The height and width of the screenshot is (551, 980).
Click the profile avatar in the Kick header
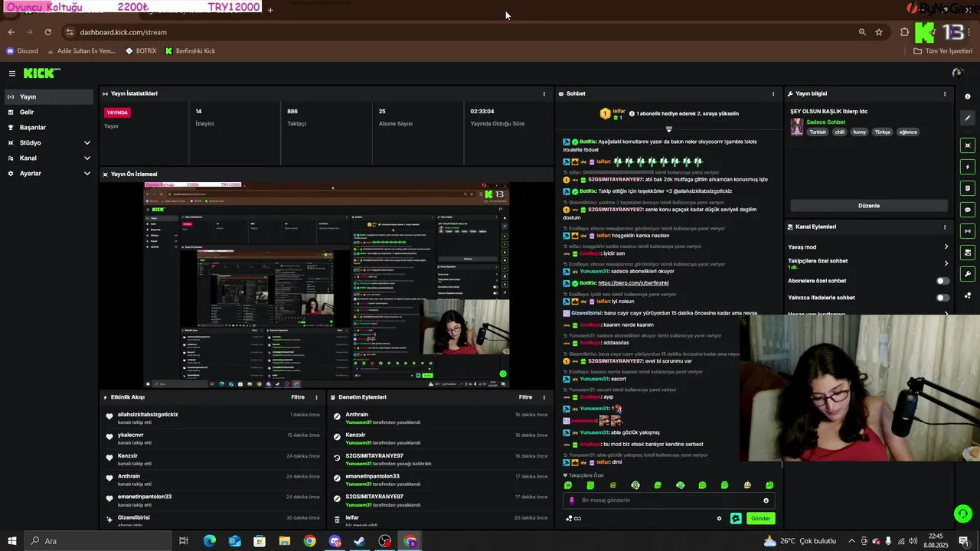point(957,73)
